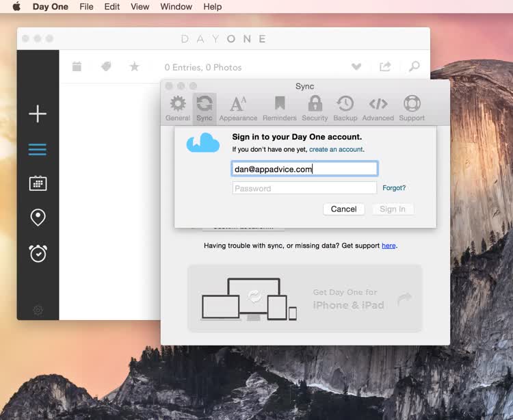Viewport: 513px width, 420px height.
Task: Open search with magnifying glass icon
Action: pos(415,66)
